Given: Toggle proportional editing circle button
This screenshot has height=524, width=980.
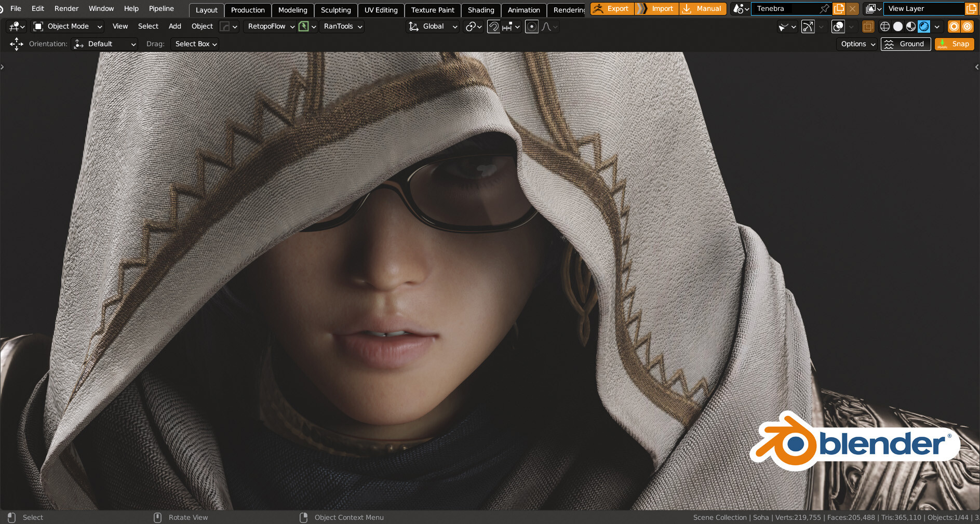Looking at the screenshot, I should (x=532, y=26).
